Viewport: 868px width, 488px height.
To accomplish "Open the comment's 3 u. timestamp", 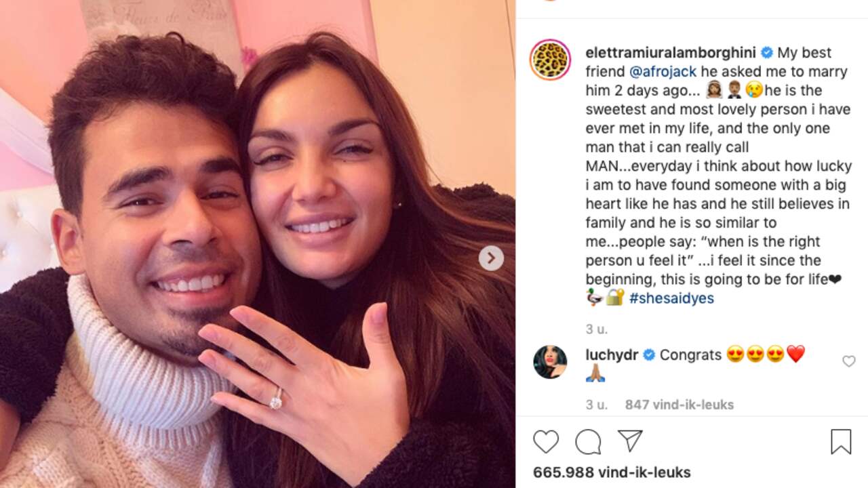I will tap(597, 405).
